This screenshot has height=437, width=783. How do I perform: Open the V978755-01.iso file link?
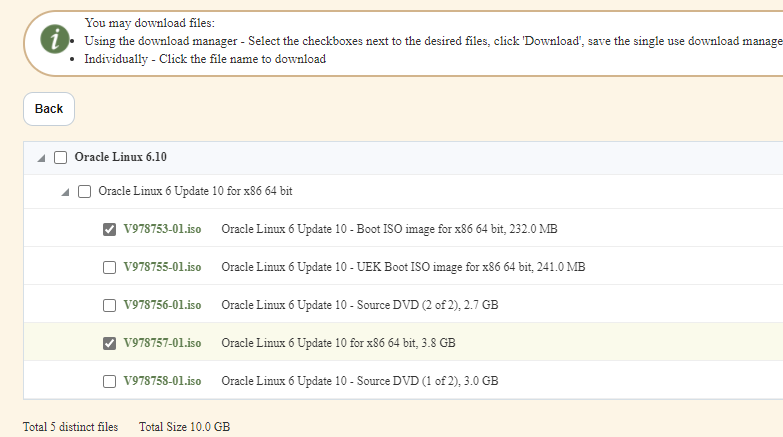coord(162,267)
